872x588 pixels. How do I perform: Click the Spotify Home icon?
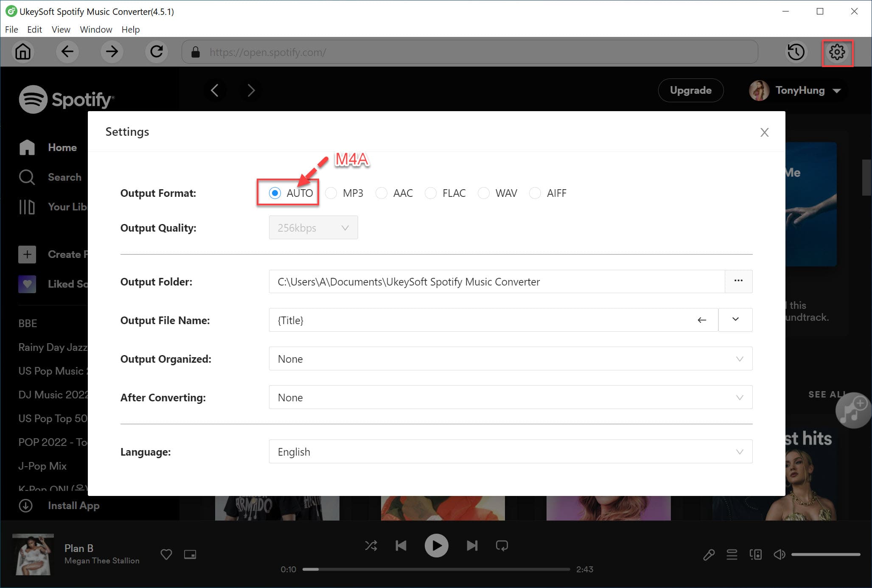point(27,147)
